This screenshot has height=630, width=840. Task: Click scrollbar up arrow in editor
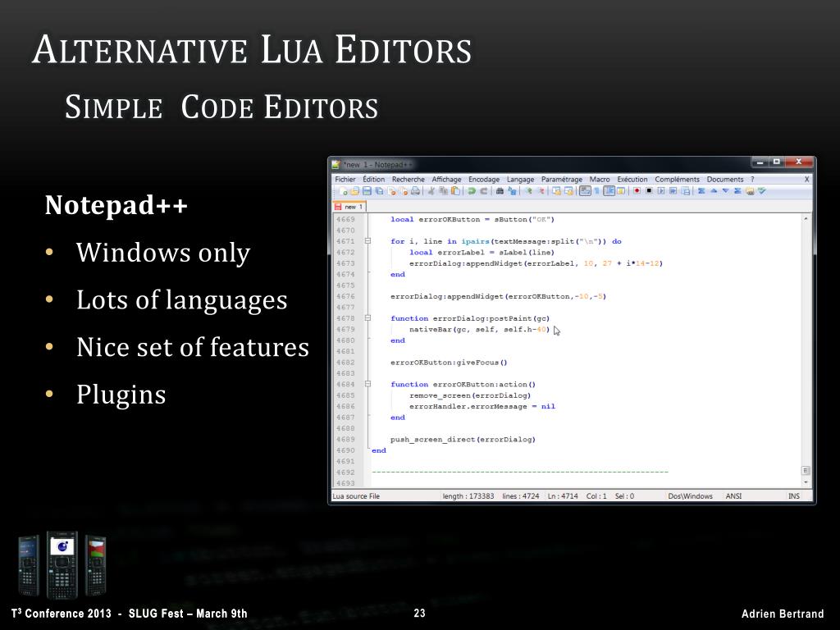point(806,218)
